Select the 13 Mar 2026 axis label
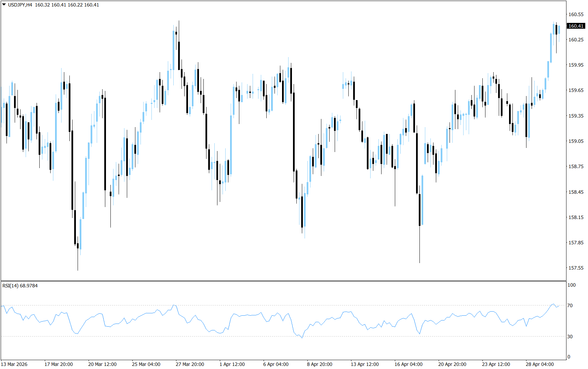The image size is (588, 369). [14, 364]
